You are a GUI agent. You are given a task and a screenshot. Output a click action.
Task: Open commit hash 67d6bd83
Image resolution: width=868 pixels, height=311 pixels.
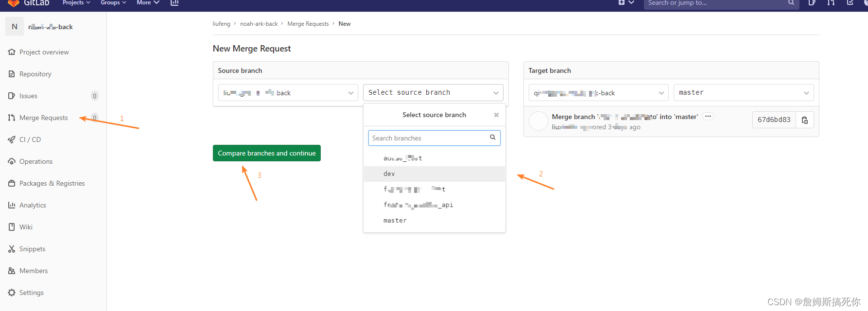pyautogui.click(x=774, y=120)
